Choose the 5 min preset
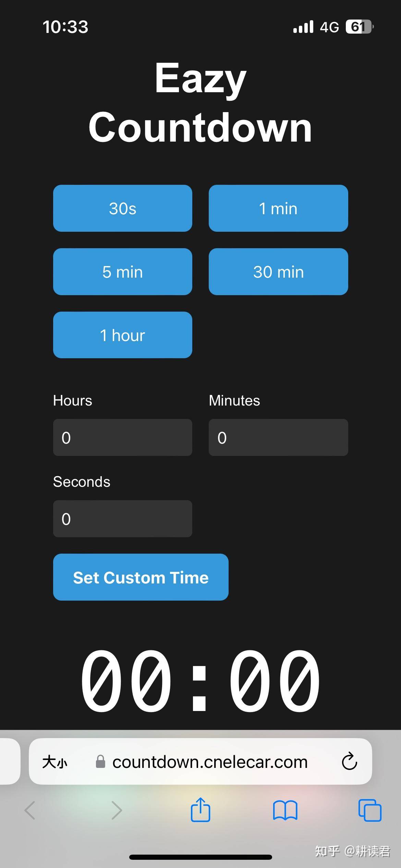401x868 pixels. [x=123, y=272]
